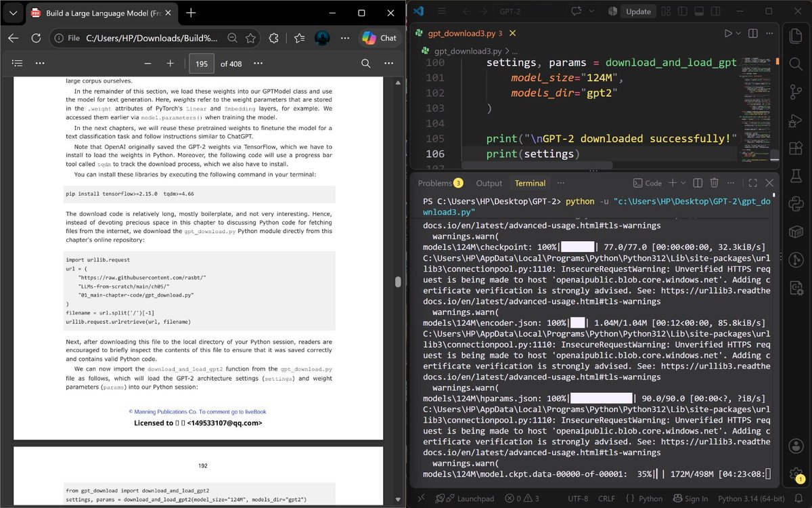Image resolution: width=812 pixels, height=508 pixels.
Task: Run the Python file with play button
Action: coord(728,33)
